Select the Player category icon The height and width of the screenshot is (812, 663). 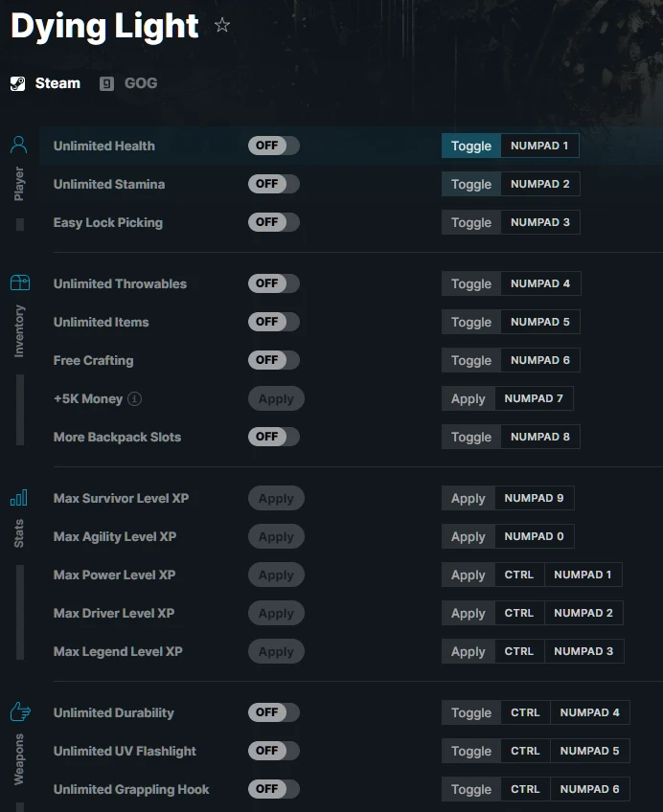click(19, 145)
